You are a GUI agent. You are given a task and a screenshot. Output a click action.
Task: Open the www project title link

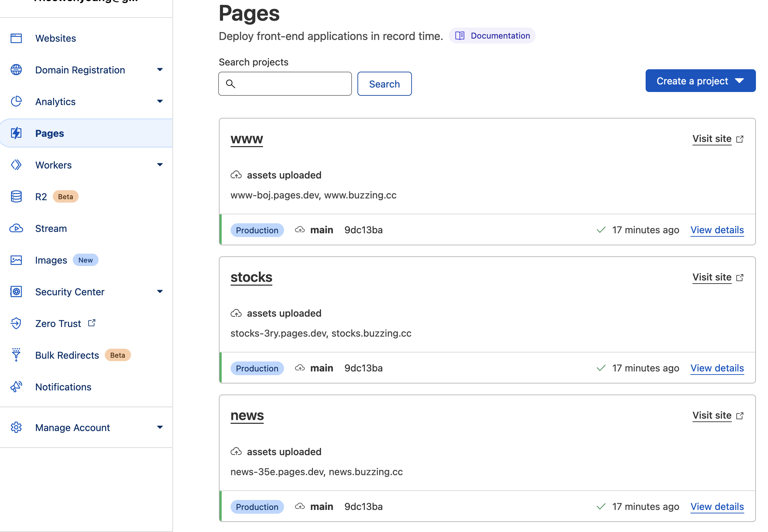coord(247,139)
